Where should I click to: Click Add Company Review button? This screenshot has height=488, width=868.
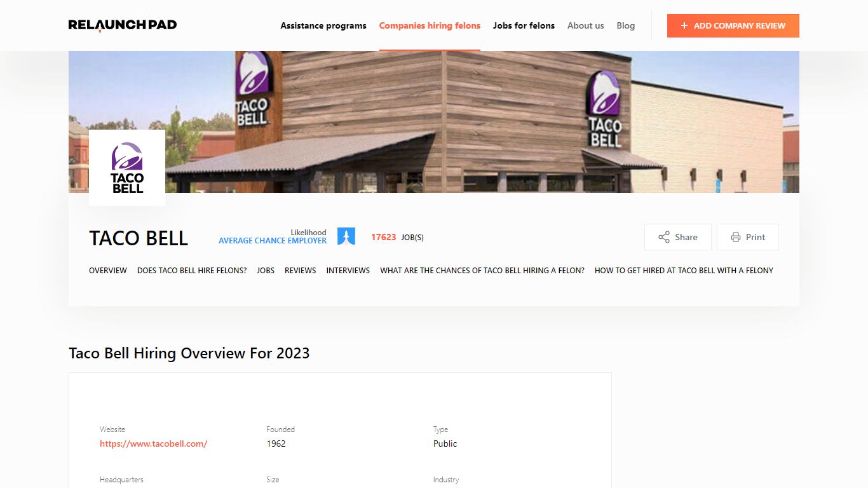pyautogui.click(x=733, y=25)
